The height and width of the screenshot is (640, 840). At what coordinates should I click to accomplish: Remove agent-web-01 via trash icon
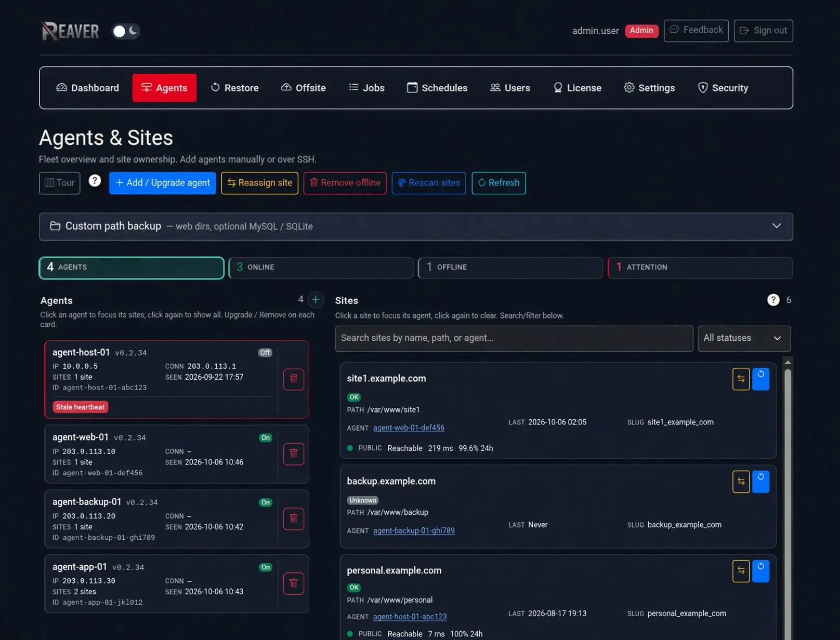pyautogui.click(x=294, y=454)
